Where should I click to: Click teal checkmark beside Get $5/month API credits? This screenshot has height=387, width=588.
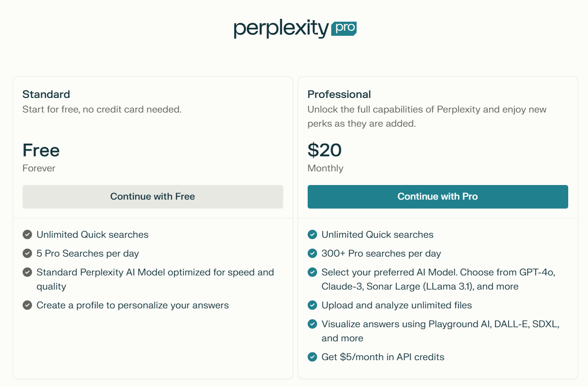click(x=312, y=357)
